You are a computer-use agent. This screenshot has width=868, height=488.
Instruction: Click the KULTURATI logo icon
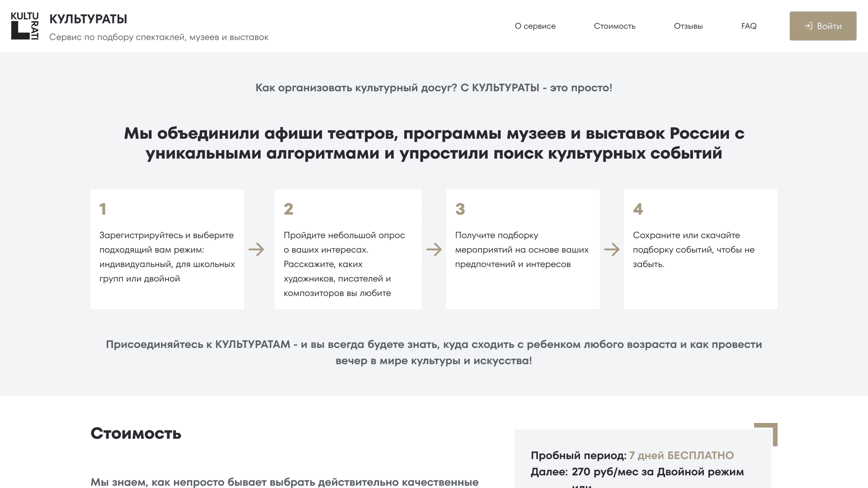pyautogui.click(x=24, y=26)
